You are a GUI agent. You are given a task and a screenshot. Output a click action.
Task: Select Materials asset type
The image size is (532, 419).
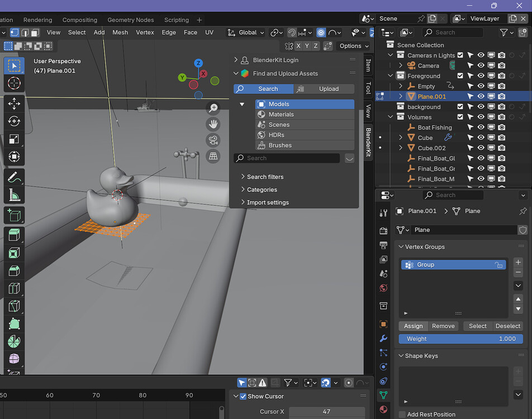click(305, 115)
